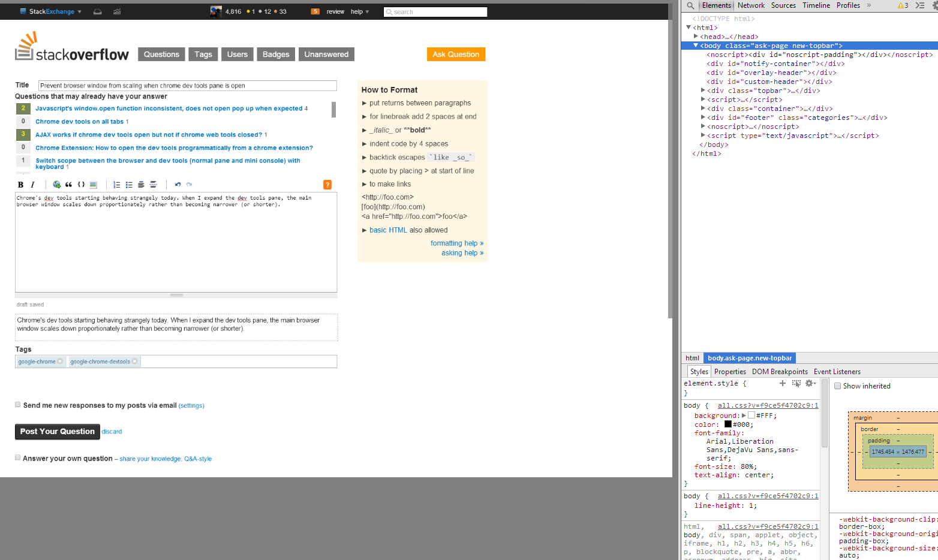
Task: Insert a heading using the toolbar icon
Action: coord(141,185)
